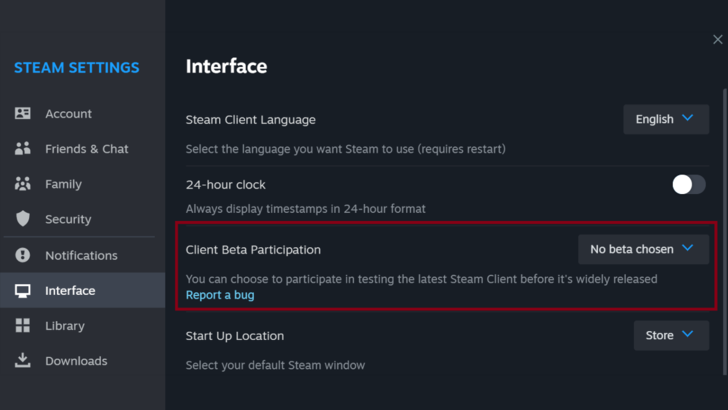Open the English language dropdown
The width and height of the screenshot is (728, 410).
pyautogui.click(x=665, y=119)
